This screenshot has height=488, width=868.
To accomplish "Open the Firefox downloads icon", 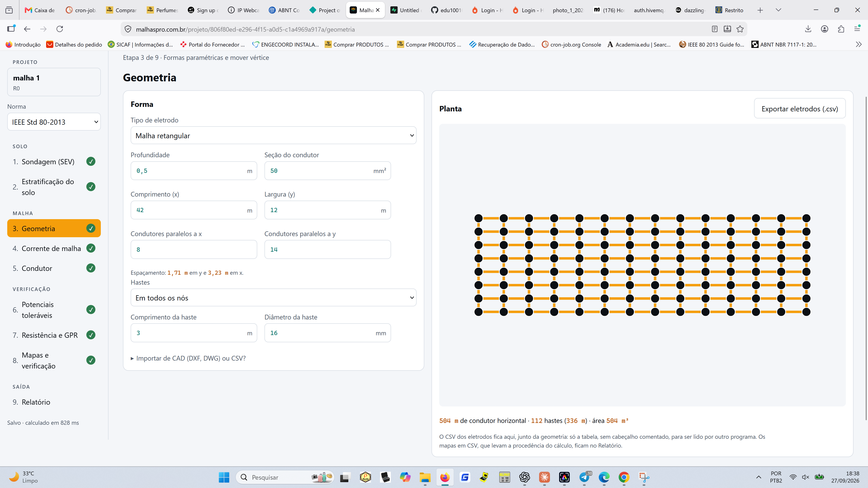I will click(808, 29).
